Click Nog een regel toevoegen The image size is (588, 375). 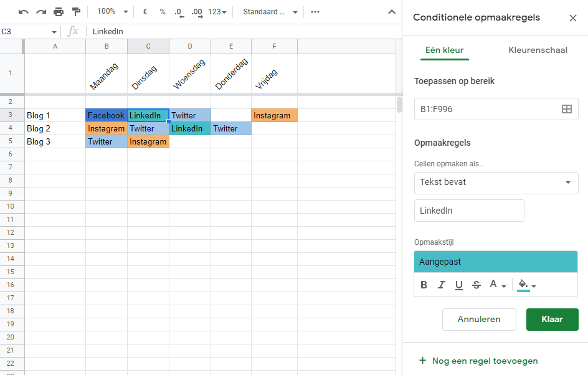[478, 361]
